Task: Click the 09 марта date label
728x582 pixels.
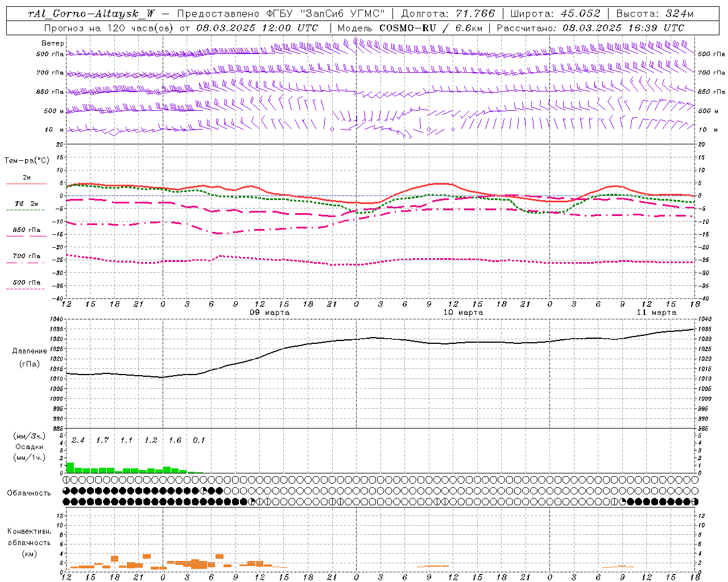Action: [270, 313]
